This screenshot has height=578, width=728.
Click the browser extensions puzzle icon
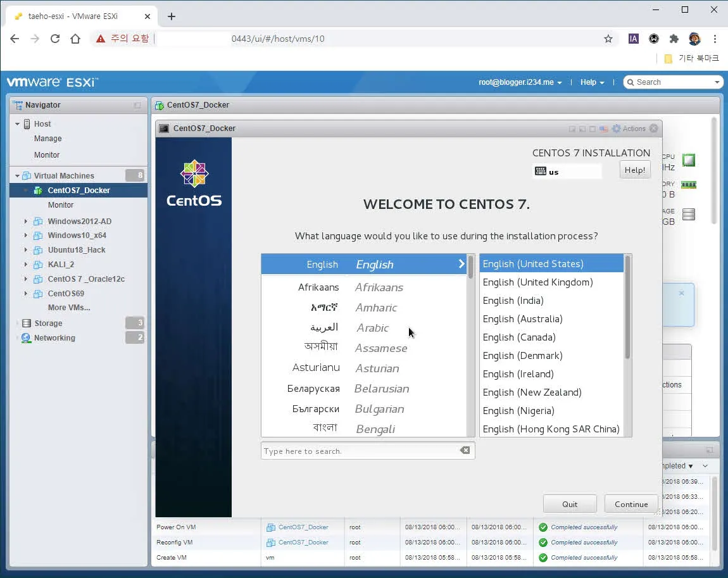tap(674, 39)
